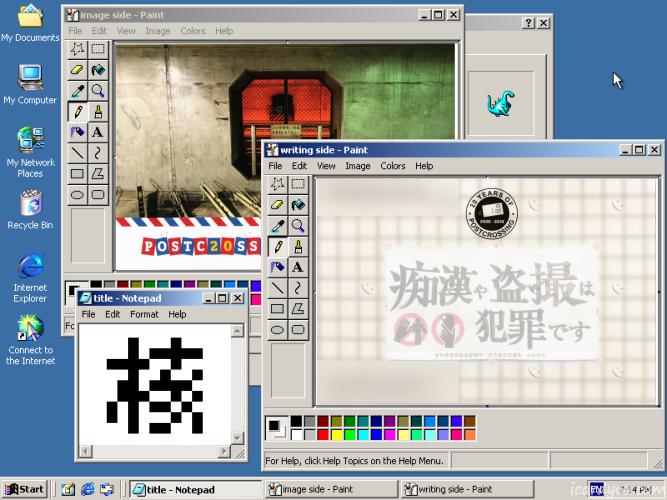The image size is (667, 500).
Task: Select the rectangular Select tool in writing side Paint
Action: (298, 184)
